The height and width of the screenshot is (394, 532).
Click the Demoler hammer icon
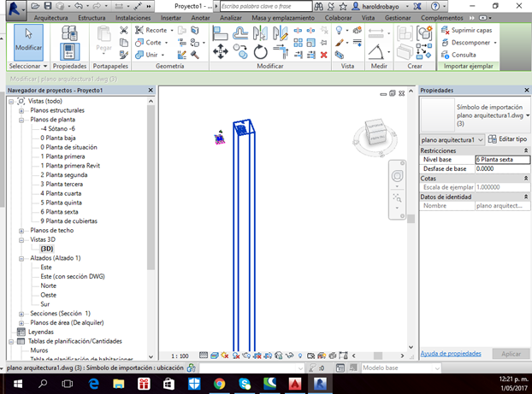click(x=195, y=55)
